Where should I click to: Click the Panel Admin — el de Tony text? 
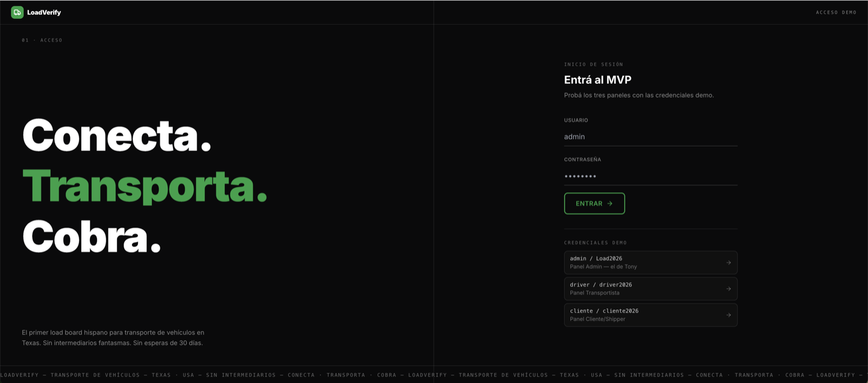point(603,267)
